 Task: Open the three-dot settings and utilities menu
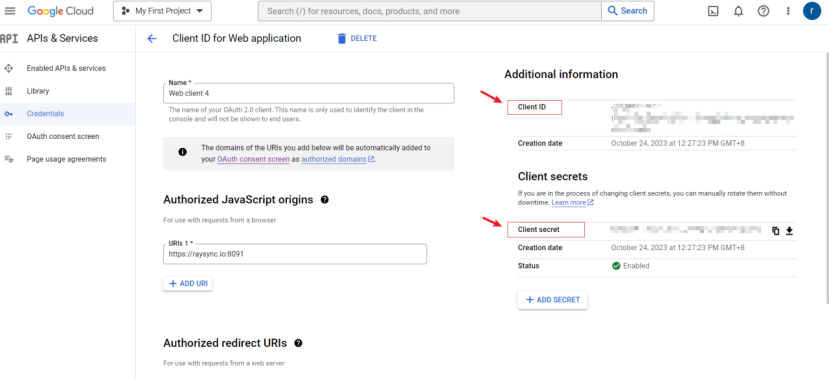point(788,11)
